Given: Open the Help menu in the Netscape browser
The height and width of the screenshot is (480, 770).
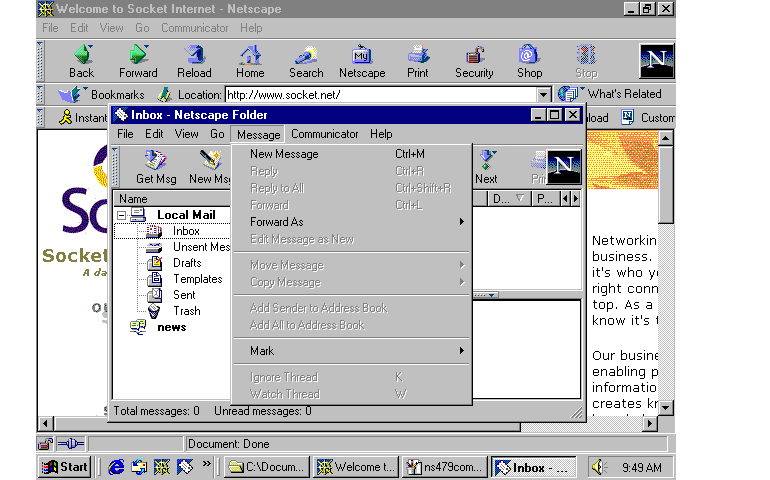Looking at the screenshot, I should [251, 28].
